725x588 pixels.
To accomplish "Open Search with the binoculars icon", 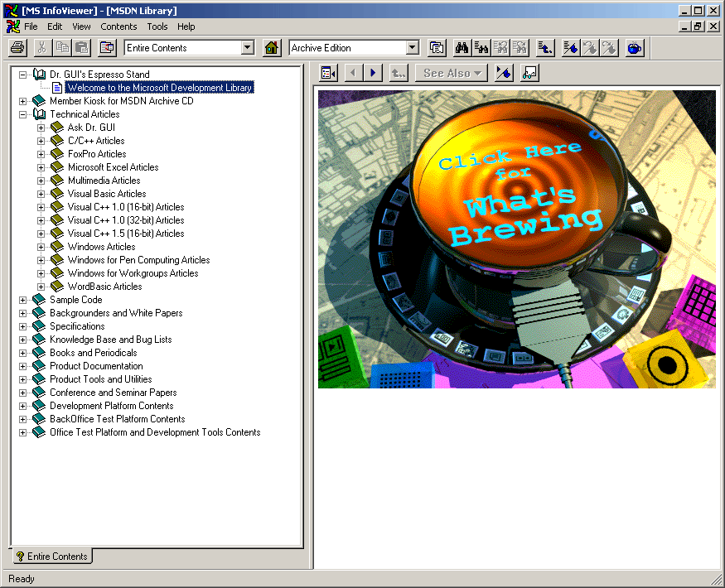I will pos(462,47).
